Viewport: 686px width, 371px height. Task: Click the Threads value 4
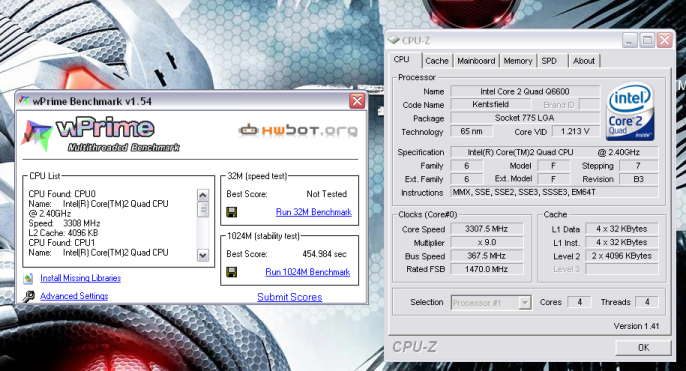tap(647, 302)
